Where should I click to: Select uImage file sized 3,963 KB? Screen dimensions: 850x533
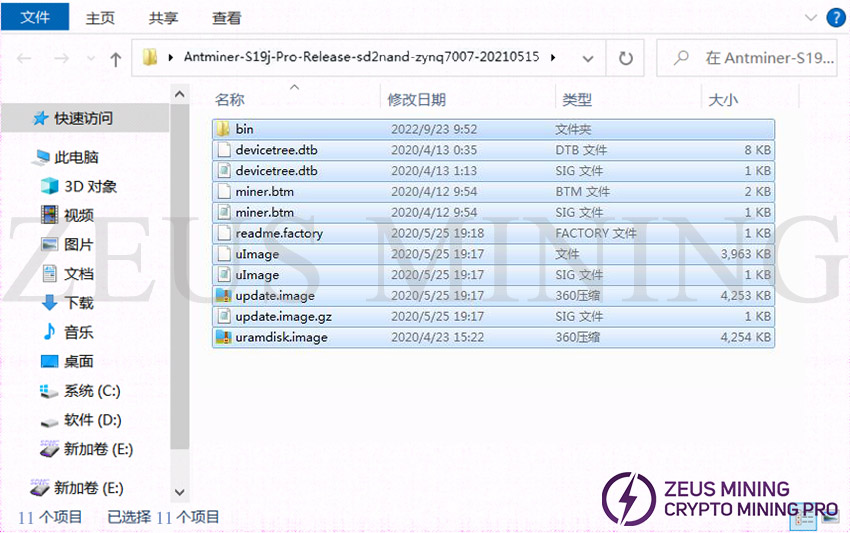[493, 254]
